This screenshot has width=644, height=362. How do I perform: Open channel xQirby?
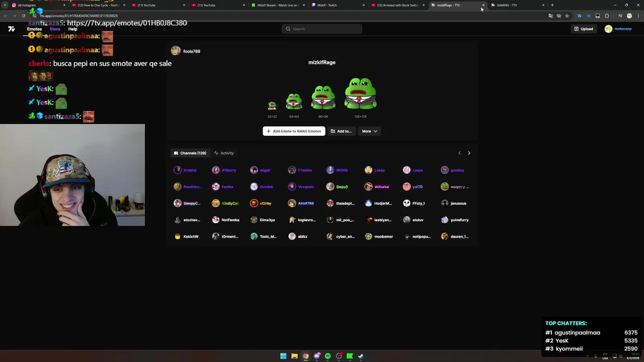[x=261, y=203]
